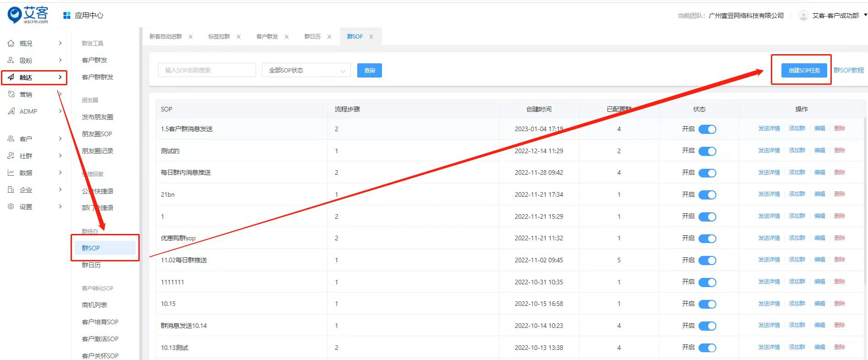Open the 群SOP教程 link
Viewport: 868px width, 360px height.
pos(848,70)
